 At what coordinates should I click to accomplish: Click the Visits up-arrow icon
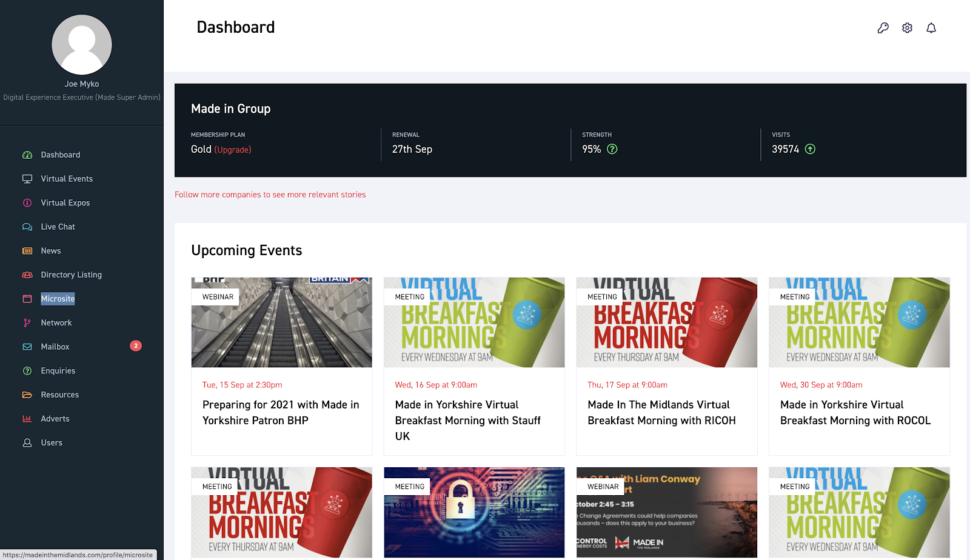(810, 149)
